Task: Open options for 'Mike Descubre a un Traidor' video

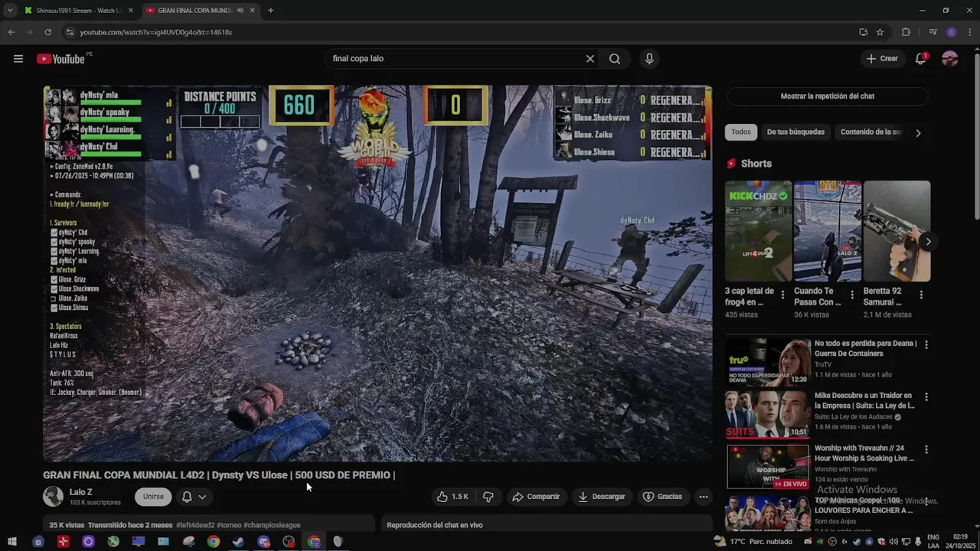Action: click(926, 397)
